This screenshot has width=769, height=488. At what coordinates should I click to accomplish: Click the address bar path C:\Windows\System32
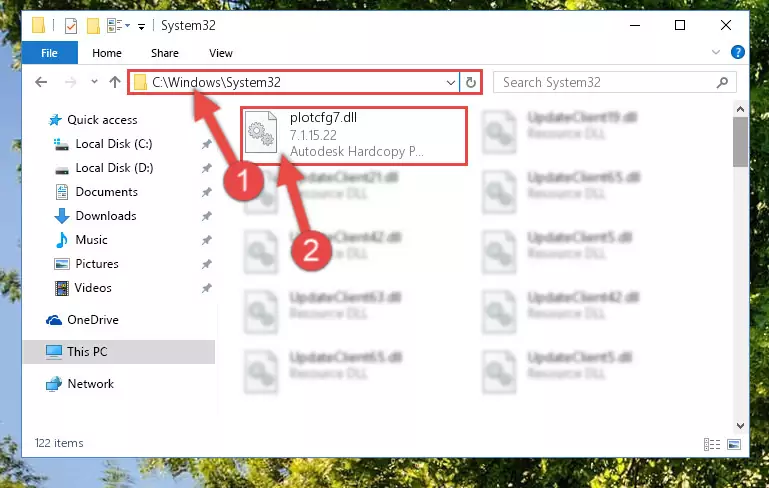pyautogui.click(x=216, y=82)
